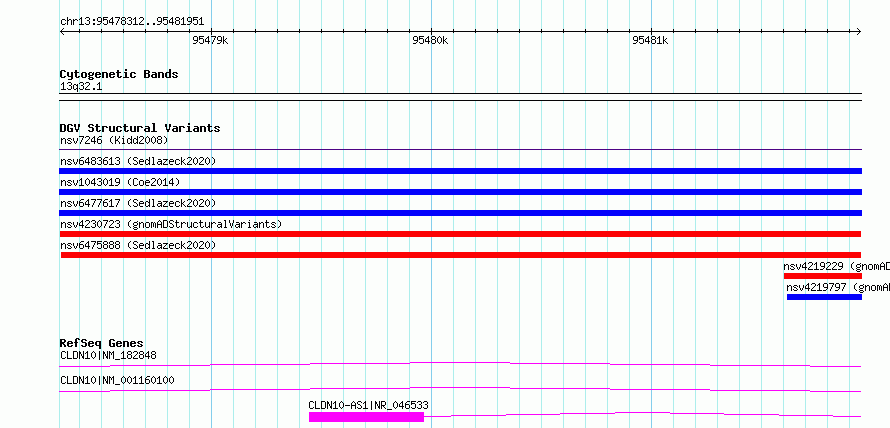Image resolution: width=890 pixels, height=428 pixels.
Task: Click the right arrow of the ruler
Action: (x=859, y=32)
